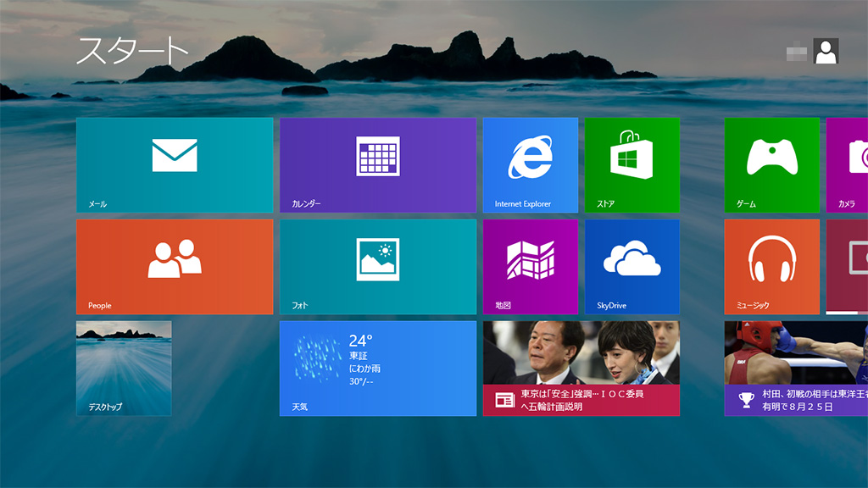Open the Store (ストア) tile
Image resolution: width=868 pixels, height=488 pixels.
tap(632, 165)
